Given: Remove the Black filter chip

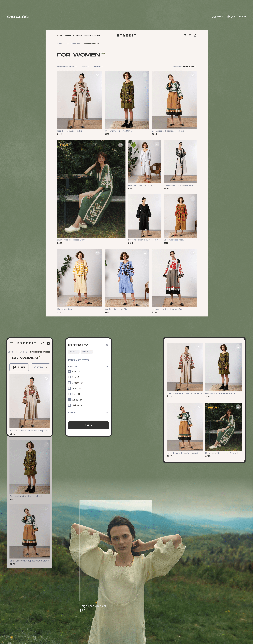Looking at the screenshot, I should (x=77, y=352).
